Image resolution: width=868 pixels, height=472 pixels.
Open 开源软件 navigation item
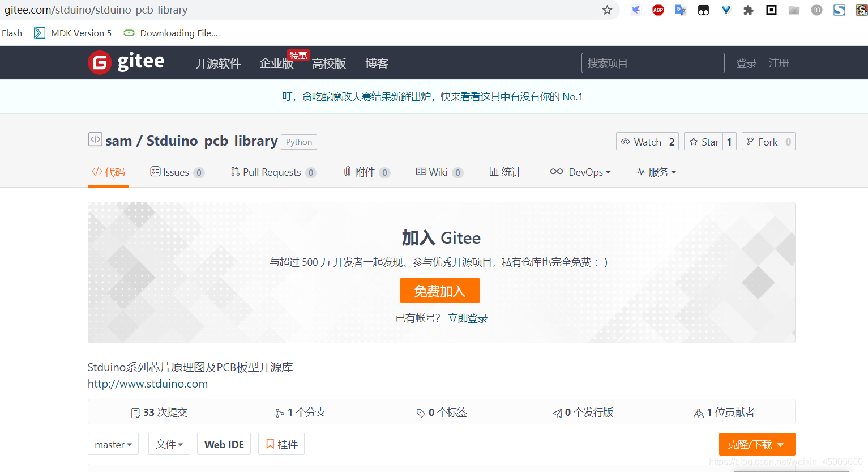point(218,63)
